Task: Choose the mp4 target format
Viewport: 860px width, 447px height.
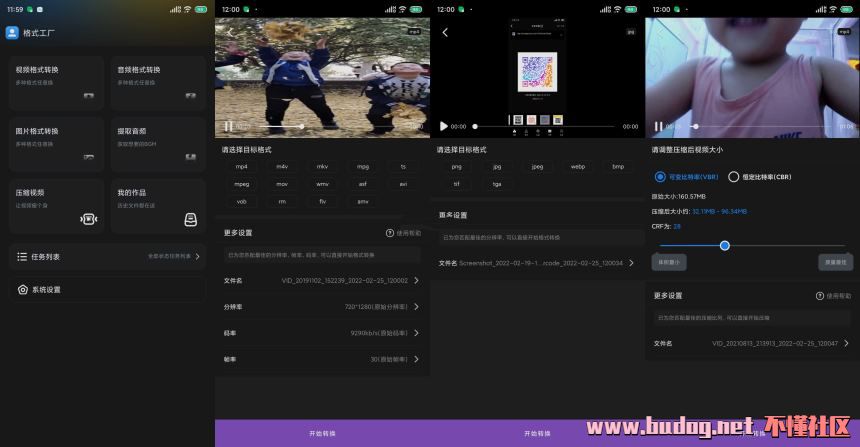Action: [241, 167]
